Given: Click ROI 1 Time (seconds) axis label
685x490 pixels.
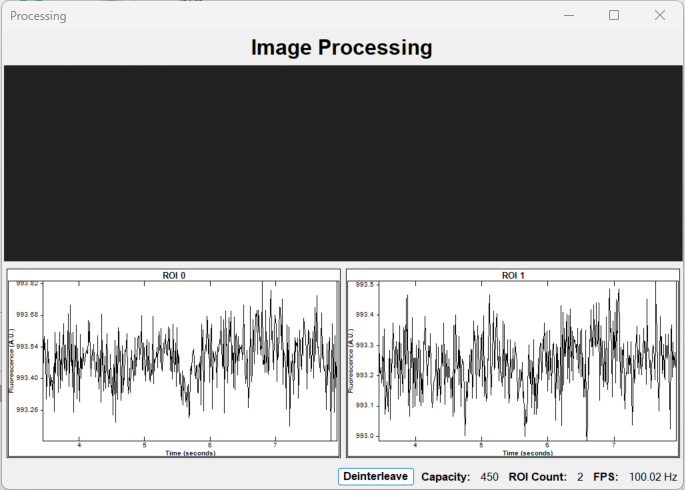Looking at the screenshot, I should coord(528,453).
